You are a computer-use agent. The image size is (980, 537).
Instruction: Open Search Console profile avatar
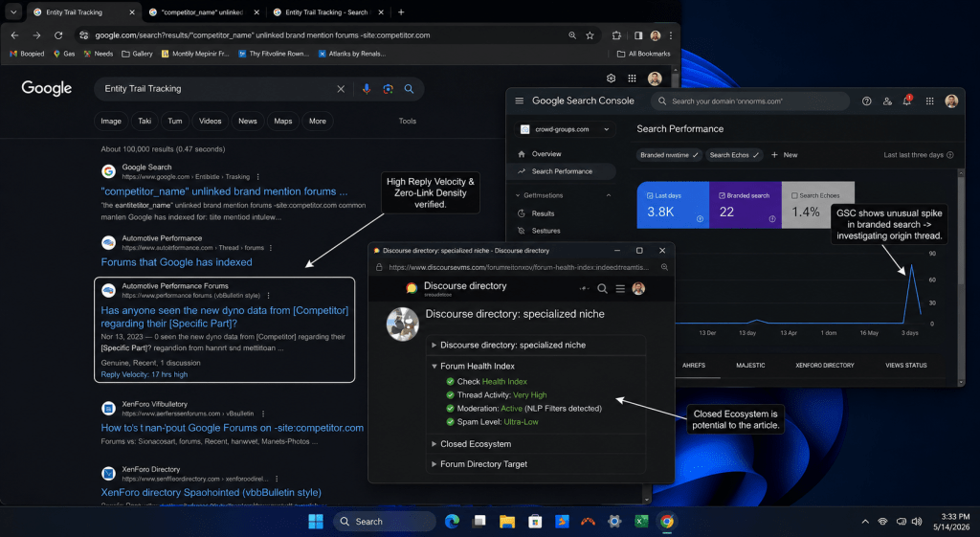click(951, 101)
